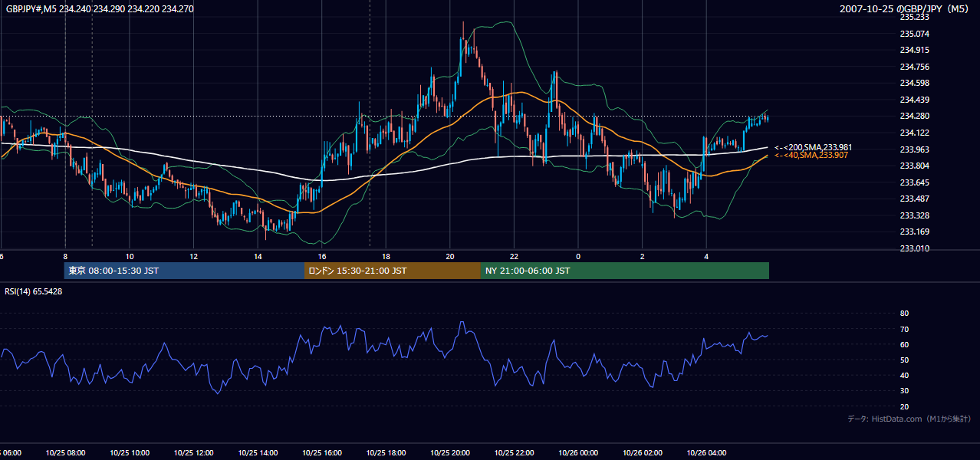Image resolution: width=980 pixels, height=460 pixels.
Task: Click the 10/25 16:00 time axis label
Action: point(321,453)
